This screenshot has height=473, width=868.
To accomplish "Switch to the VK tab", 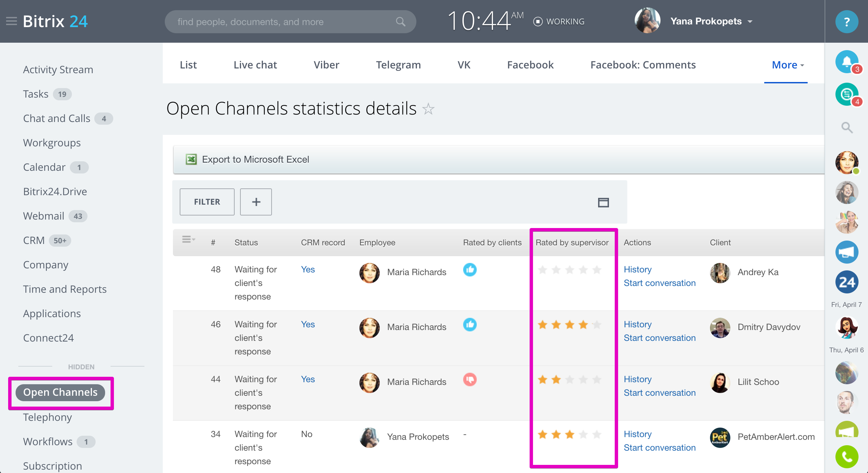I will coord(464,65).
